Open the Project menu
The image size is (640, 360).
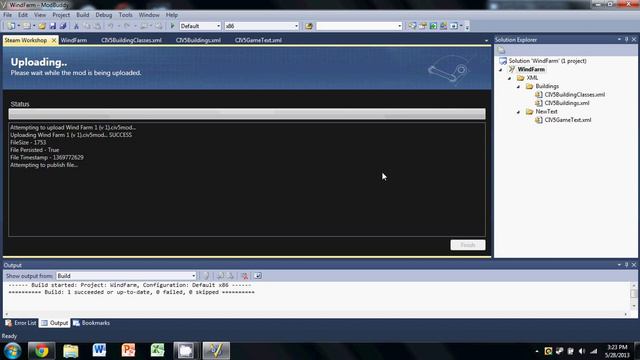61,15
